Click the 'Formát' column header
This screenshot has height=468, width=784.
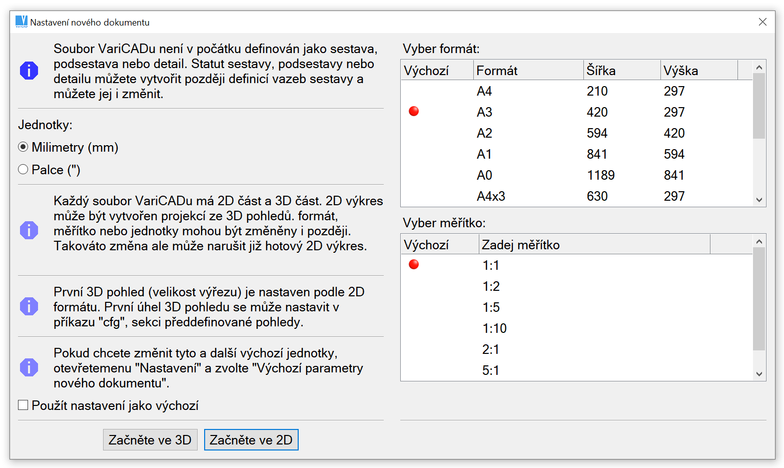point(525,71)
